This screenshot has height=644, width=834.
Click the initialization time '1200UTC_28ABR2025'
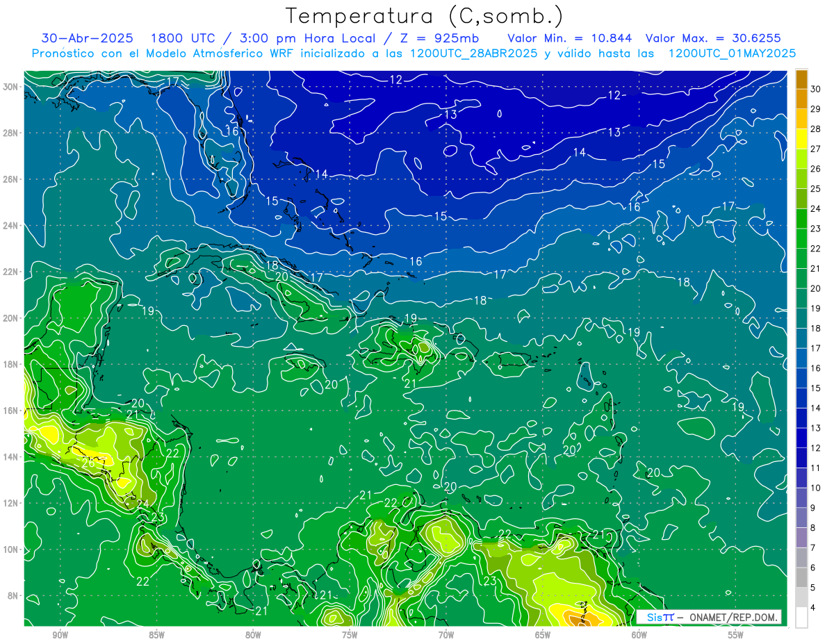[x=474, y=53]
